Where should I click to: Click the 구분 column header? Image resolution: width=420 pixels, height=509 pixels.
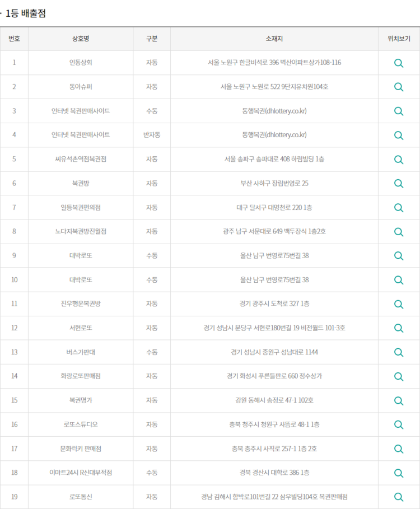pos(152,39)
